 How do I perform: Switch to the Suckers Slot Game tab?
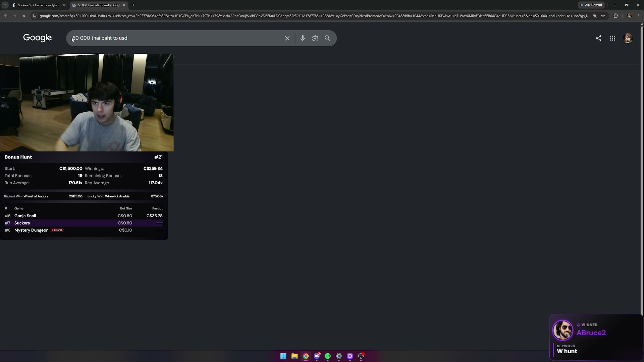(39, 5)
